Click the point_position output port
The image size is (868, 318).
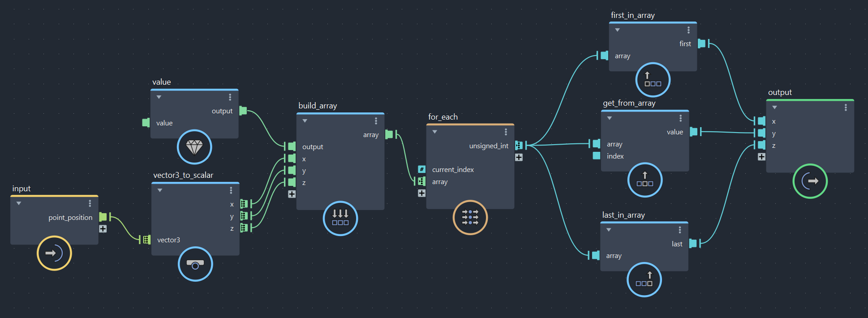[x=103, y=217]
